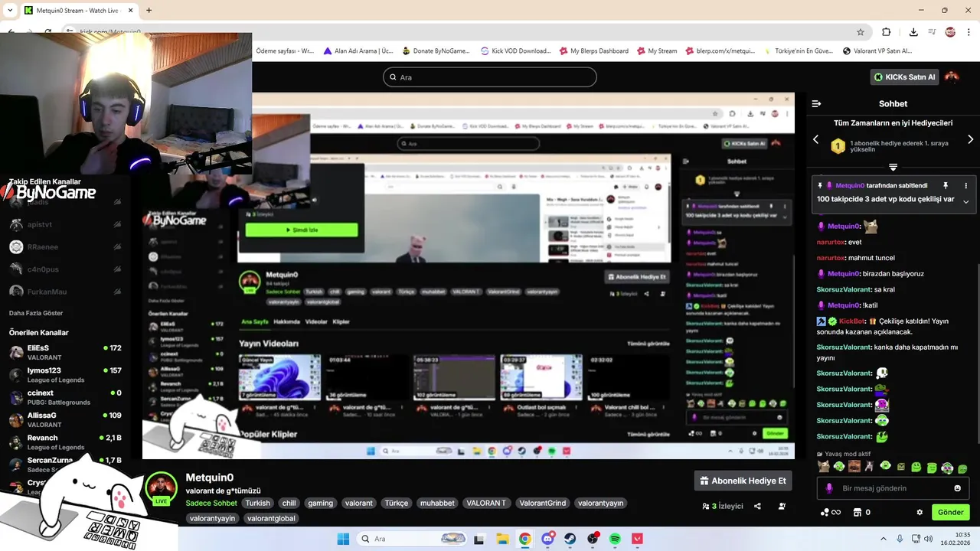The height and width of the screenshot is (551, 980).
Task: Click narurtox username saying evet
Action: point(831,242)
